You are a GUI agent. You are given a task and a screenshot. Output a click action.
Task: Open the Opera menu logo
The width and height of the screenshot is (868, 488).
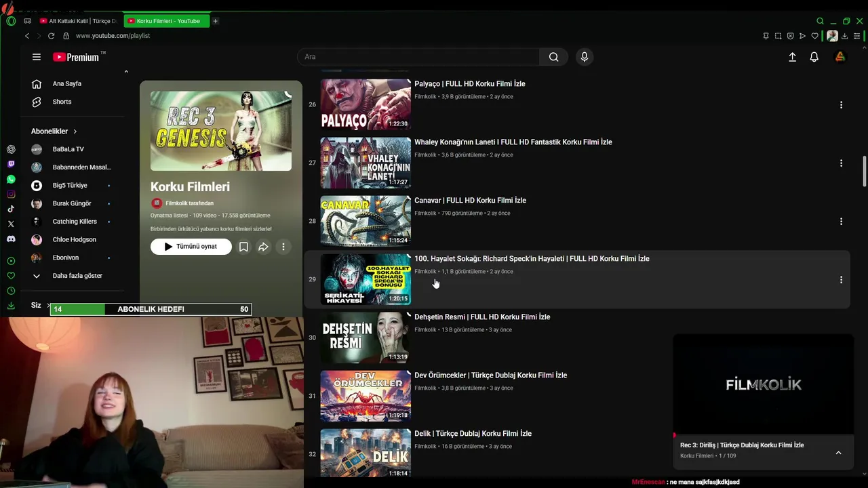(x=11, y=21)
